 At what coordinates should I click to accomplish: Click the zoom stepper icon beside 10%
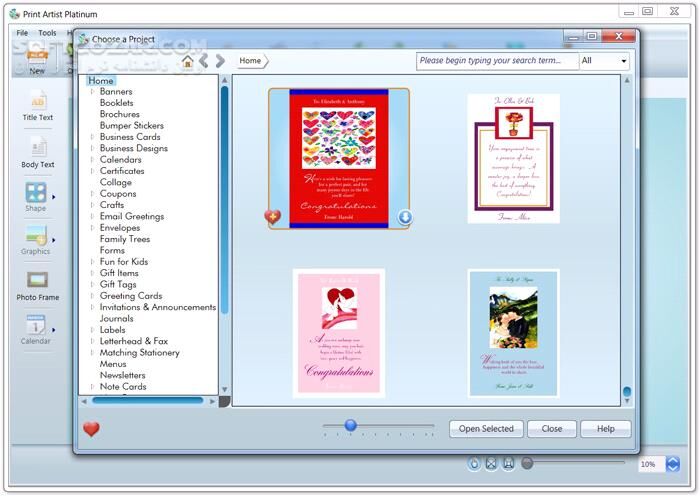(673, 464)
